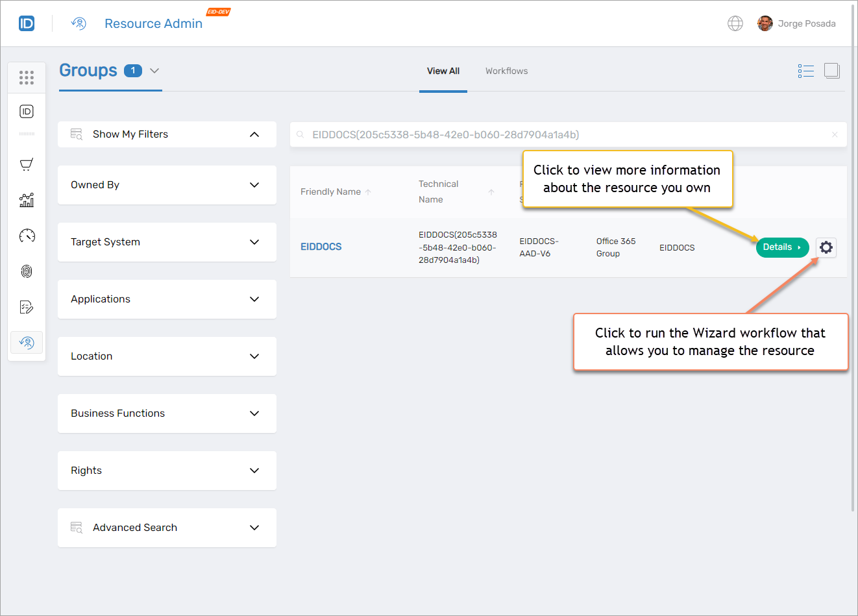
Task: Click the globe language icon
Action: coord(735,23)
